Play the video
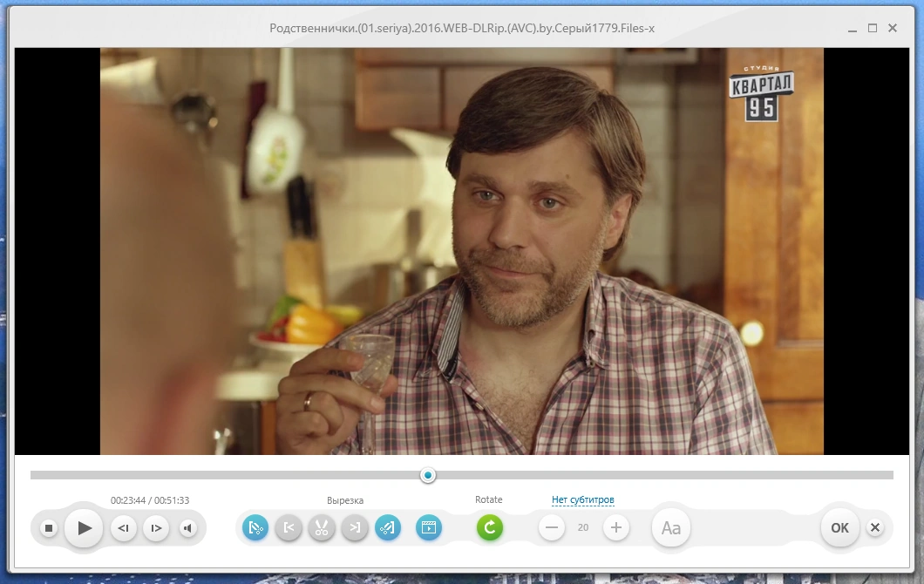The height and width of the screenshot is (584, 924). point(84,528)
